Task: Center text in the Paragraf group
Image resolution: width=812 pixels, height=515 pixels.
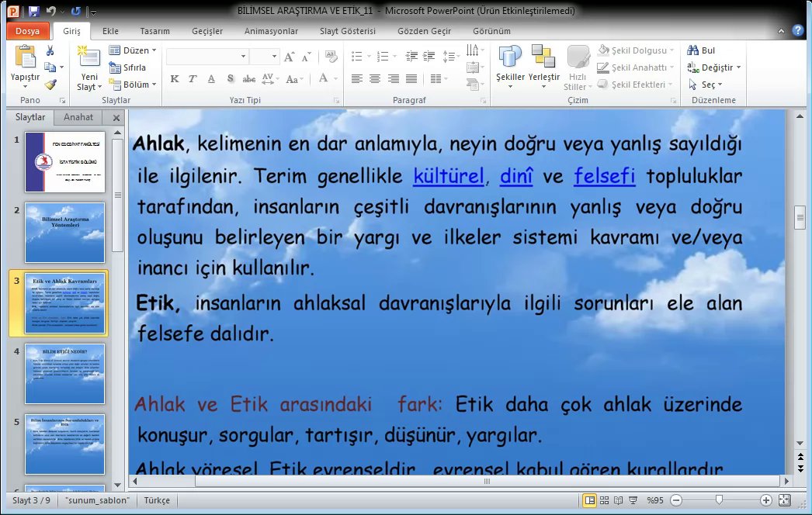Action: (375, 78)
